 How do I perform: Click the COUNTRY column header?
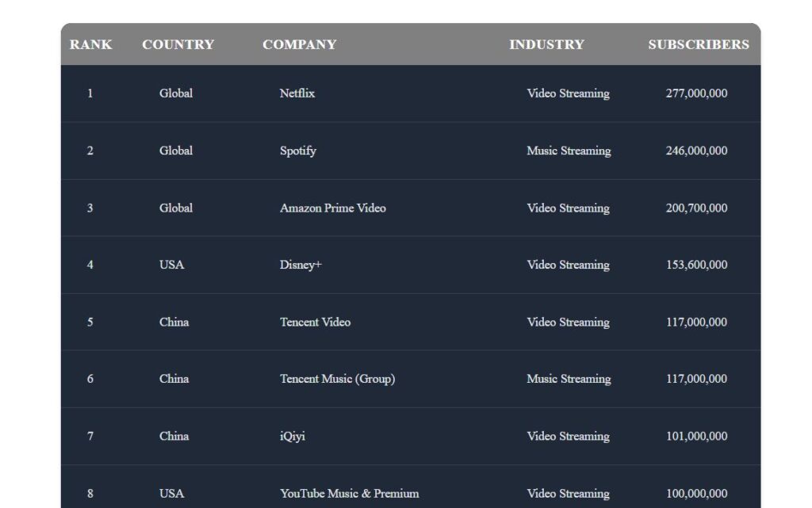tap(178, 44)
